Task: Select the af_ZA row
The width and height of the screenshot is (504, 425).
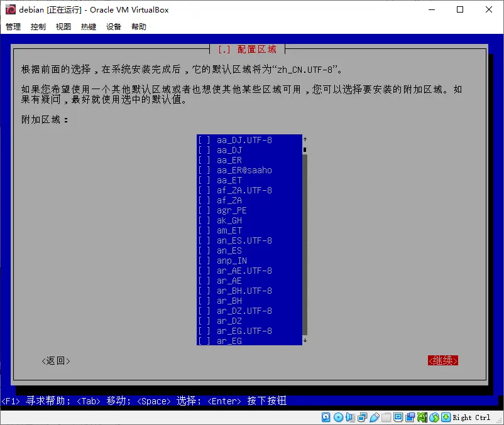Action: pos(249,200)
